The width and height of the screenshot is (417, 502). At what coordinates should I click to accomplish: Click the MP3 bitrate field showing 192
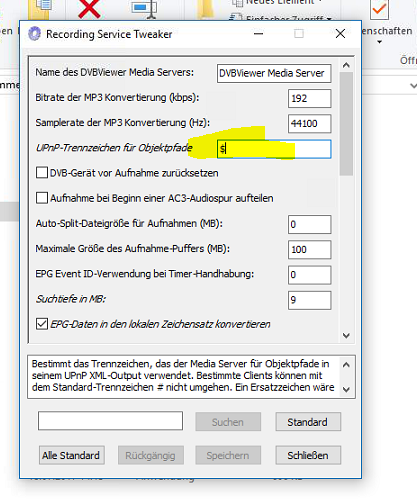(x=310, y=98)
